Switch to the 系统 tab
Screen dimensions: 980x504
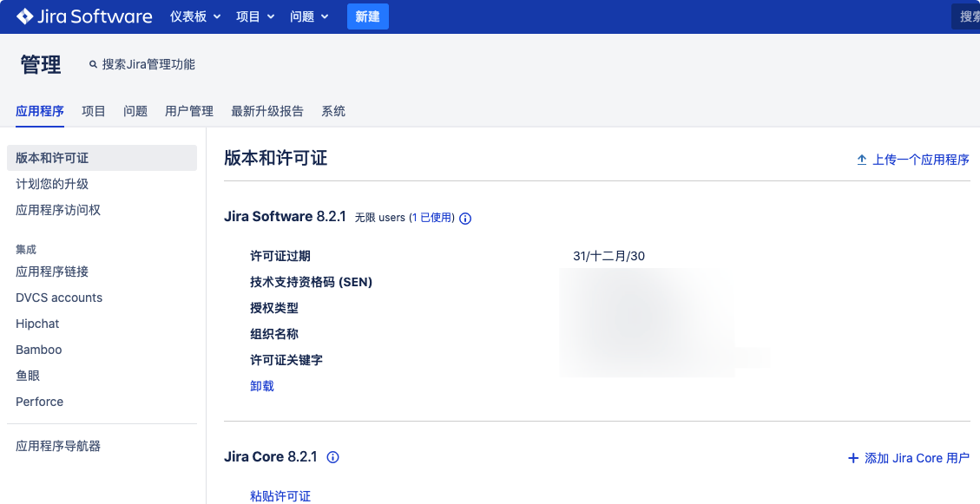tap(333, 111)
